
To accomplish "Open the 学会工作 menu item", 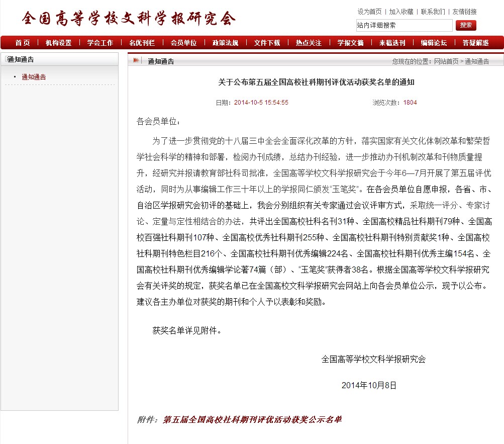I will coord(100,43).
